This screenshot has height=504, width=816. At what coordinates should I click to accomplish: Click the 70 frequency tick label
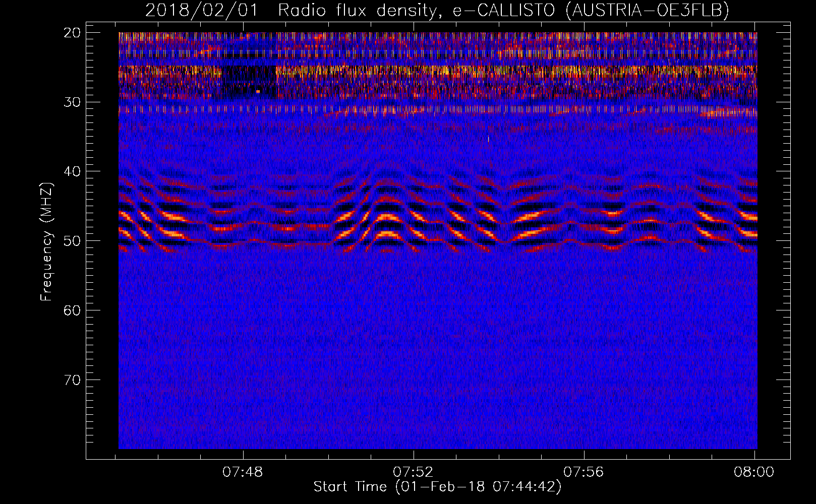click(x=73, y=380)
